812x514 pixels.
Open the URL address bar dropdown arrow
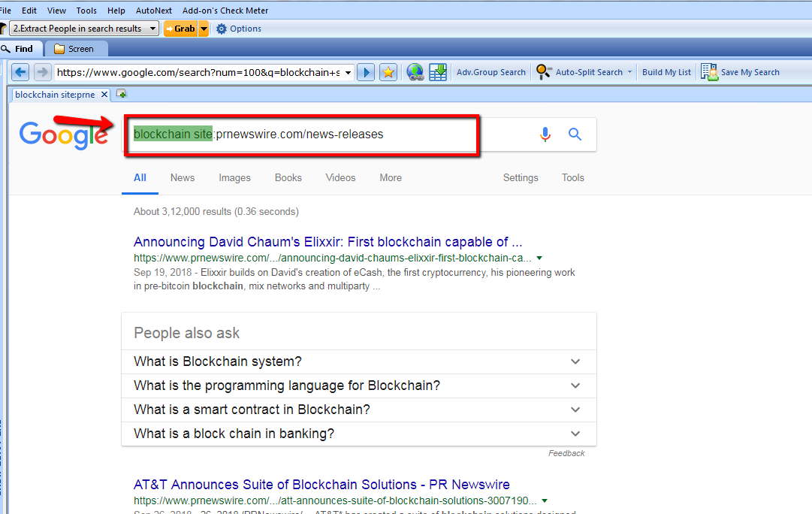[x=348, y=73]
